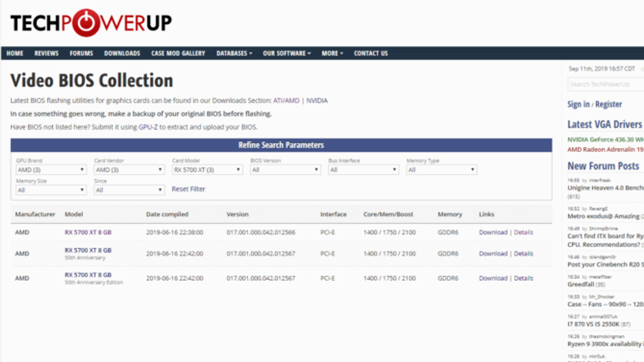Download the 50th Anniversary Edition BIOS
The image size is (644, 362).
coord(493,278)
